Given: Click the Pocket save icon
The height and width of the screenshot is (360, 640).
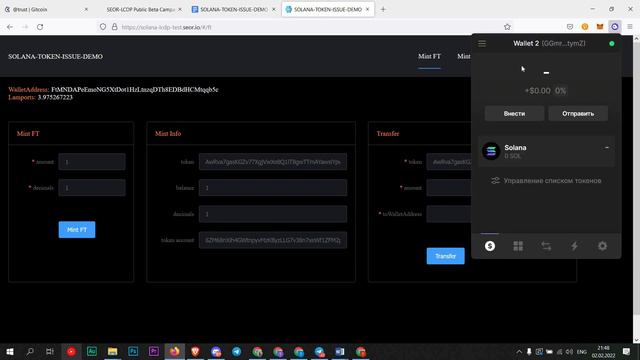Looking at the screenshot, I should (x=570, y=27).
